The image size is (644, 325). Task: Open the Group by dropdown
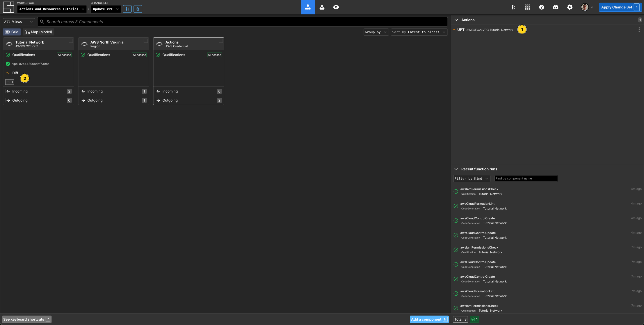[376, 32]
